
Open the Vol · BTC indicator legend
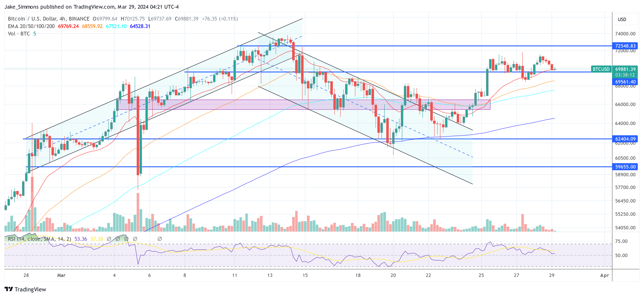(x=19, y=34)
